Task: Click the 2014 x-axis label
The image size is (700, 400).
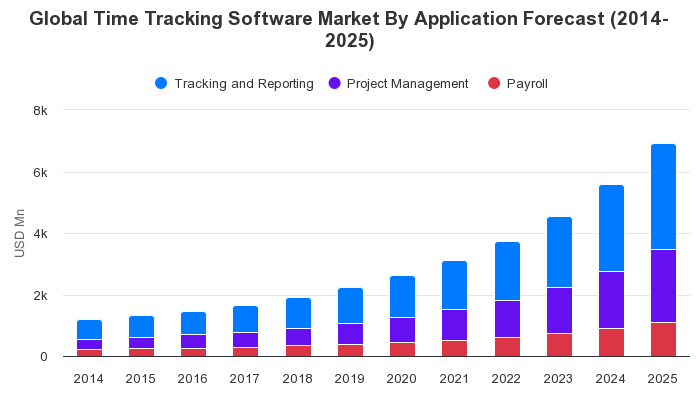Action: click(x=88, y=379)
